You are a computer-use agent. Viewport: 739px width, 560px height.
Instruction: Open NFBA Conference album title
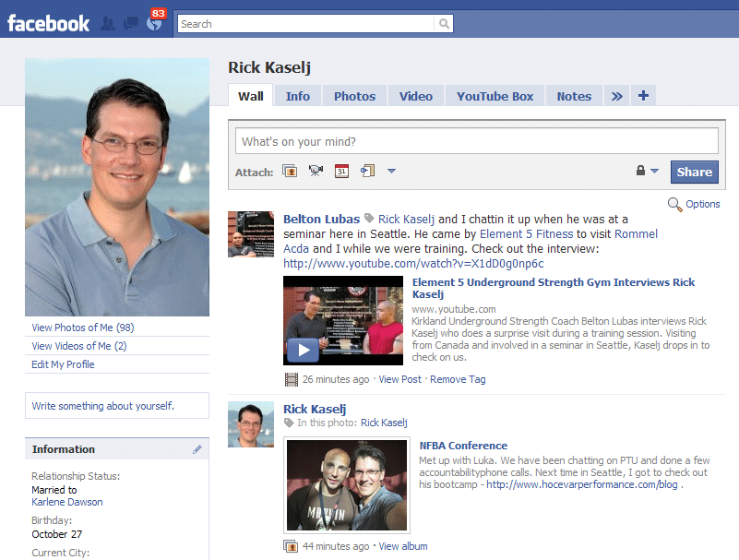(x=463, y=446)
